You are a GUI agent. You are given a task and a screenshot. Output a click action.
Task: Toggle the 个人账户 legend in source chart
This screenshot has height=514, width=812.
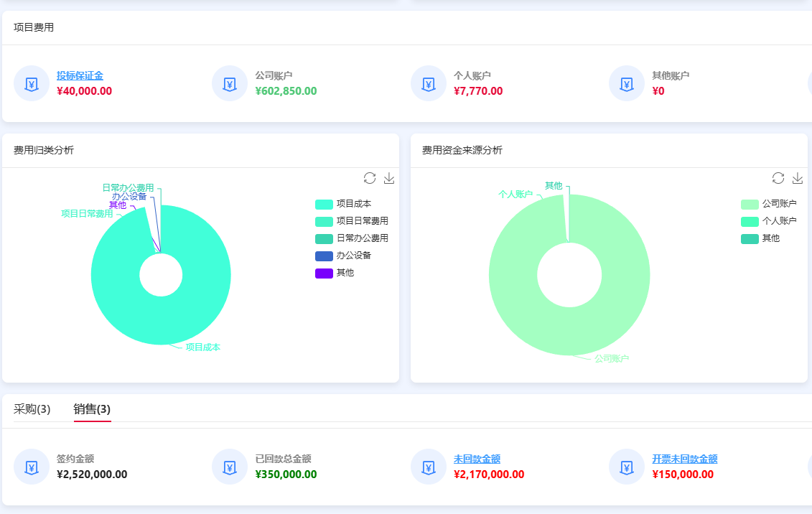tap(769, 221)
